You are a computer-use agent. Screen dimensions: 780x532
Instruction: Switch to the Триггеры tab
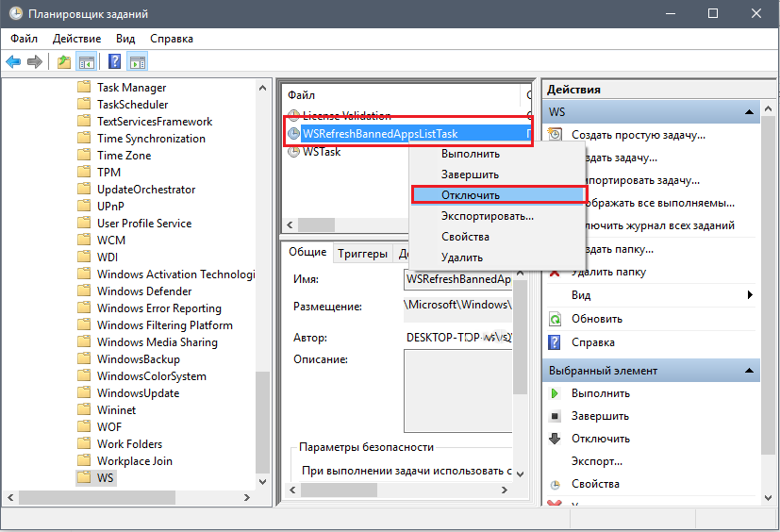point(362,254)
